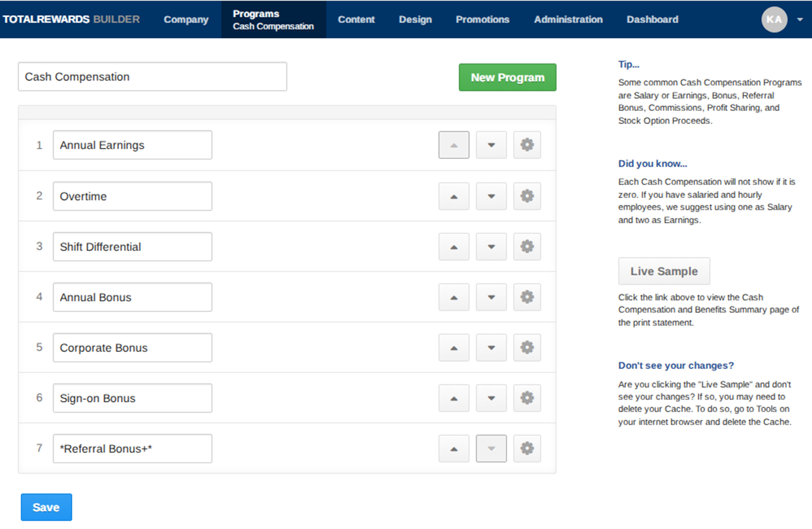Screen dimensions: 812x529
Task: Click the KA user avatar
Action: pyautogui.click(x=774, y=19)
